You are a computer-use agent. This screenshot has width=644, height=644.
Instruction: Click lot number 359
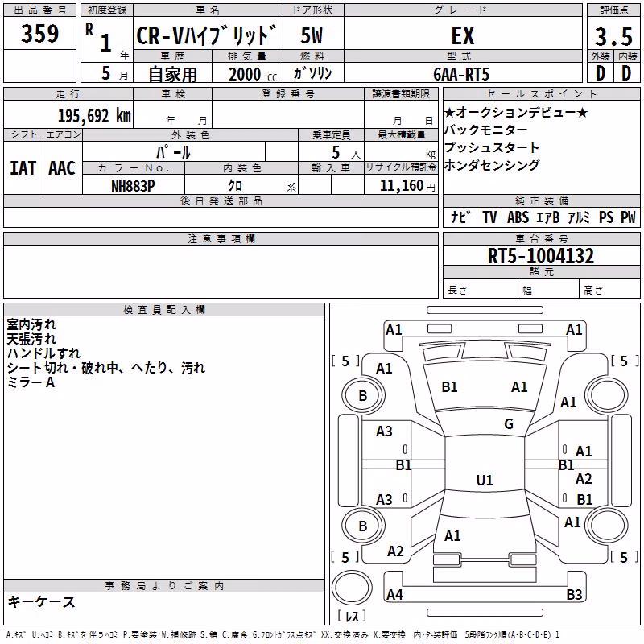39,33
